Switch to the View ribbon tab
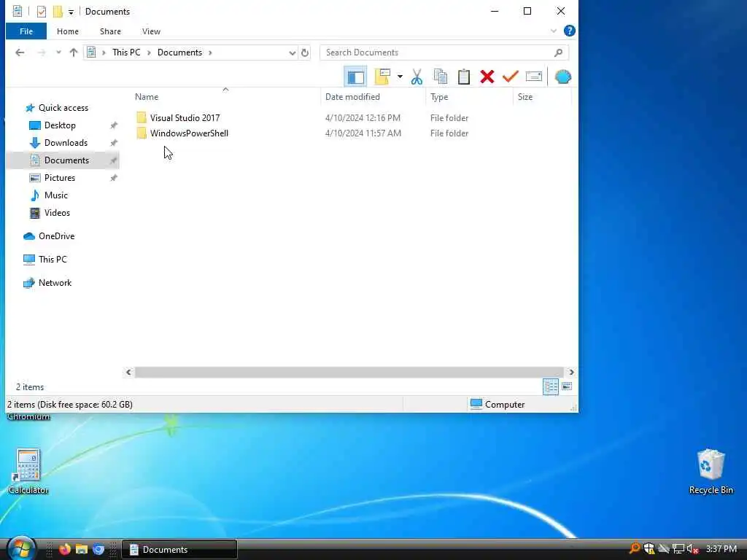Image resolution: width=747 pixels, height=560 pixels. 151,31
